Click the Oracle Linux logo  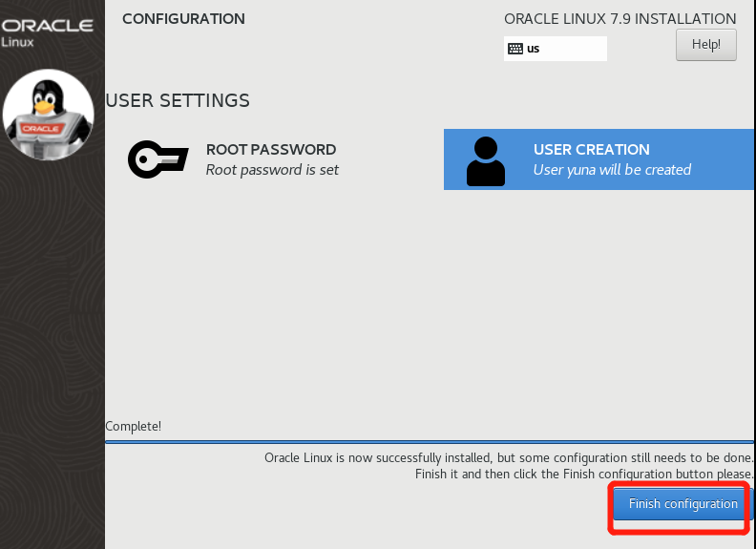point(48,32)
